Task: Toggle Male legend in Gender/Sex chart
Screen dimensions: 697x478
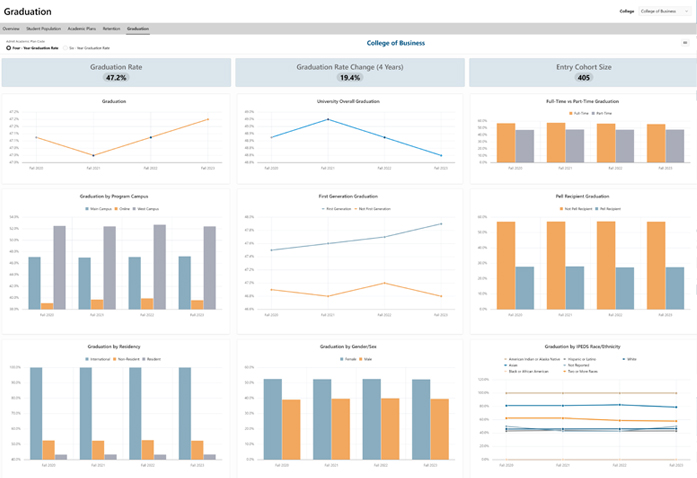Action: click(x=366, y=359)
